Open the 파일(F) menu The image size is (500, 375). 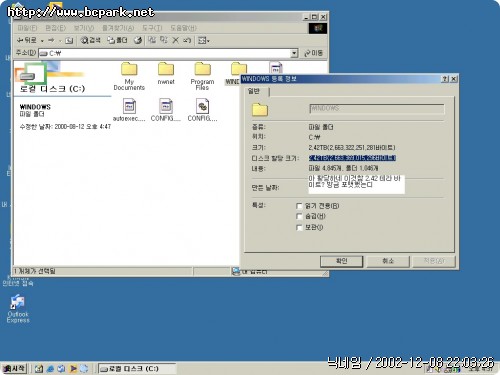(27, 28)
